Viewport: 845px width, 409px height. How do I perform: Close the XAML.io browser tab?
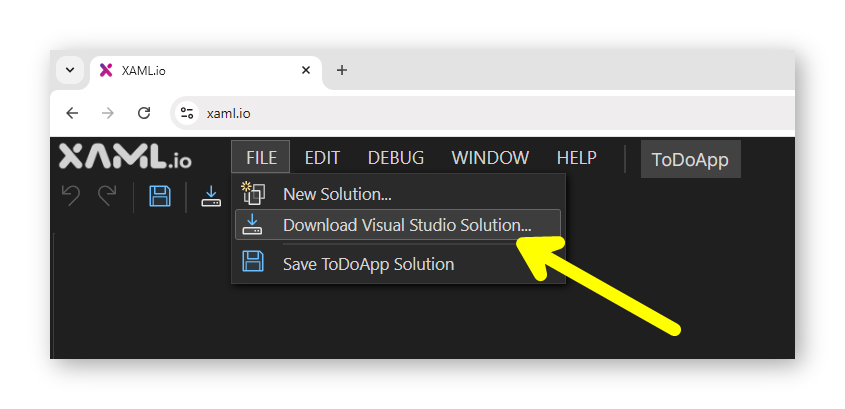point(306,70)
